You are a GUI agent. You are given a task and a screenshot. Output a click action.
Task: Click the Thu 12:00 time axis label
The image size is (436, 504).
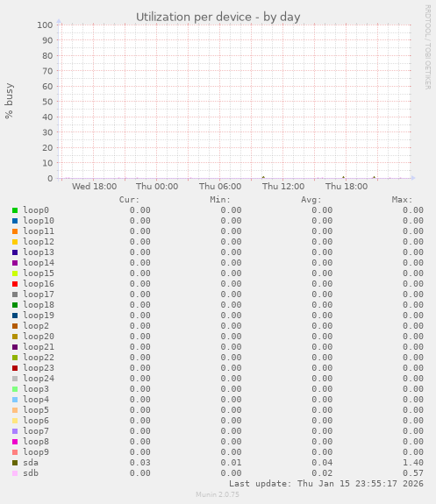[x=283, y=187]
